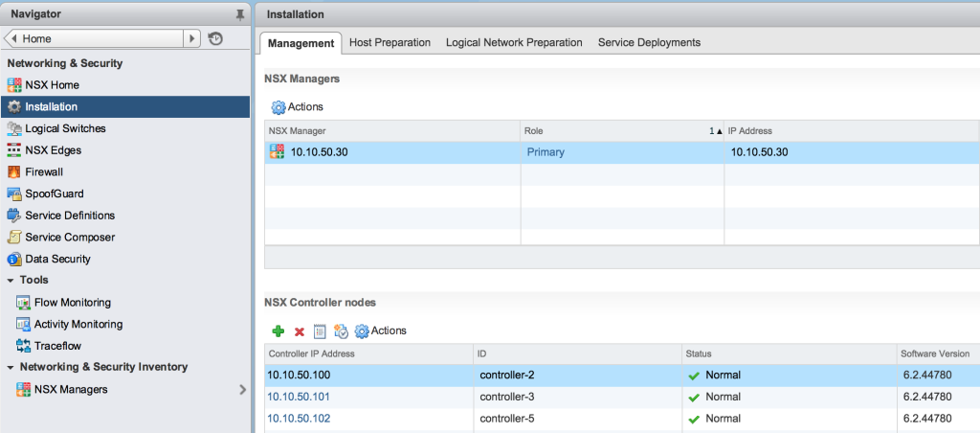
Task: Open NSX Managers inventory item
Action: tap(71, 390)
